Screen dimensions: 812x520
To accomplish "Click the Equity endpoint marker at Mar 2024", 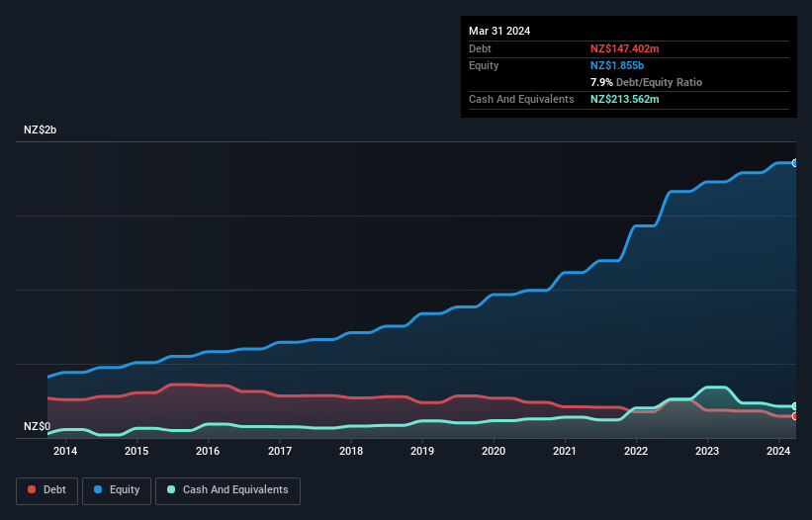I will [x=795, y=163].
